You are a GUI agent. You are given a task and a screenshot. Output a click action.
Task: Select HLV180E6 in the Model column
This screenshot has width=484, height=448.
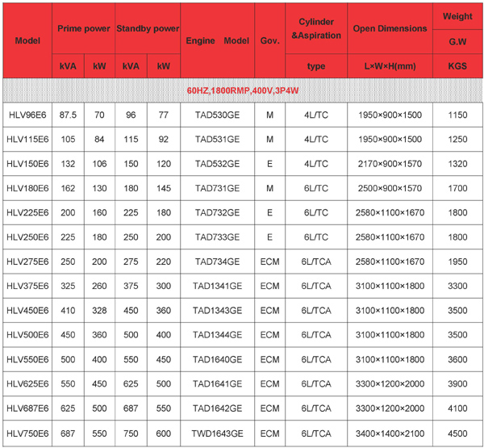pos(27,188)
